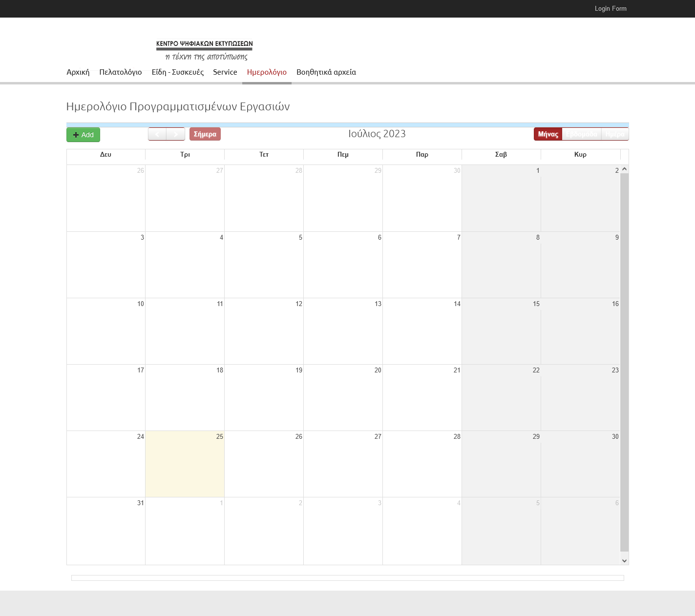The image size is (695, 616).
Task: Click the print center logo
Action: 204,50
